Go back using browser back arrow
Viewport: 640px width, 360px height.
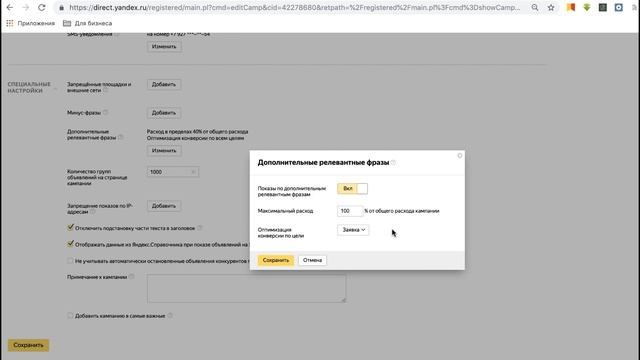[x=9, y=7]
